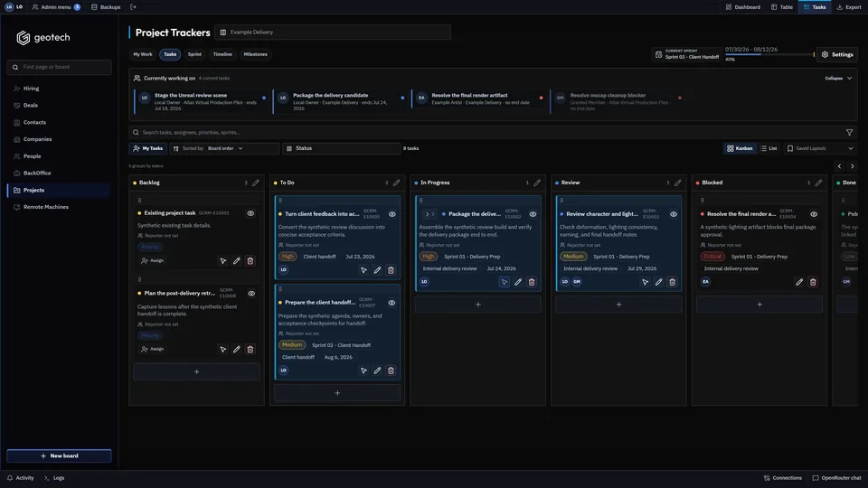Image resolution: width=868 pixels, height=488 pixels.
Task: Open the Sorted by Board order dropdown
Action: coord(224,148)
